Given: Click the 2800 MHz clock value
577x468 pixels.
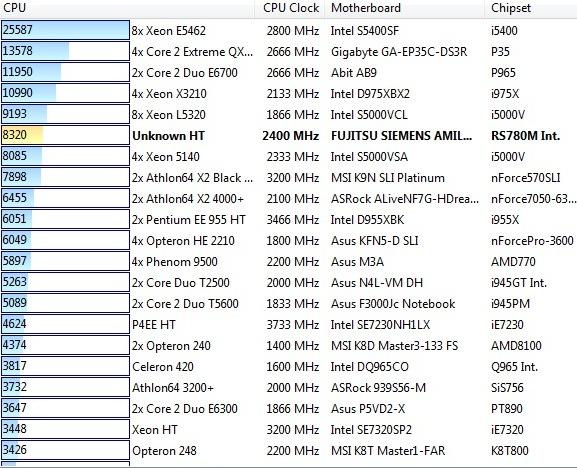Looking at the screenshot, I should [293, 31].
